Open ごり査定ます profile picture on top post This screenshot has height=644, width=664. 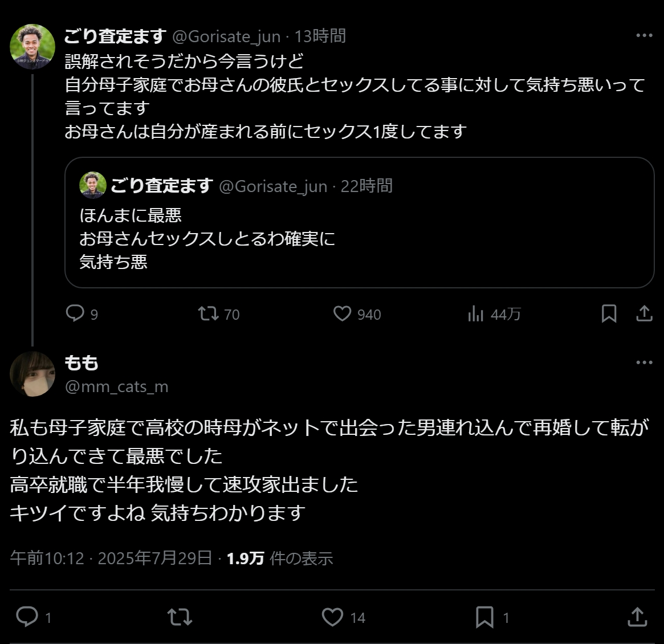tap(32, 47)
